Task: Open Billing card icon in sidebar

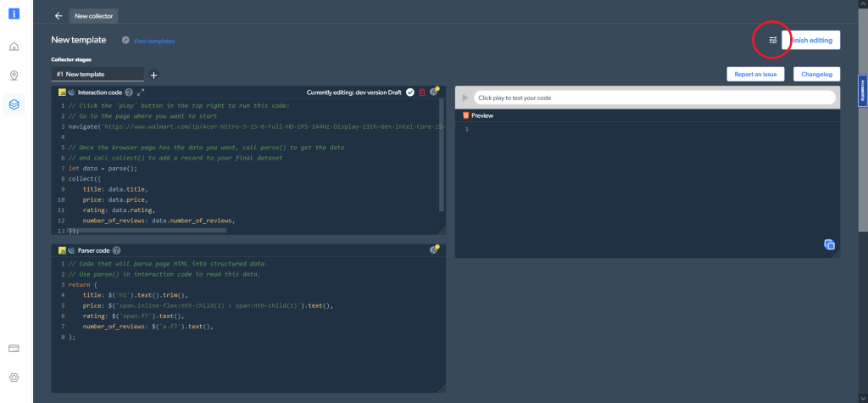Action: coord(14,348)
